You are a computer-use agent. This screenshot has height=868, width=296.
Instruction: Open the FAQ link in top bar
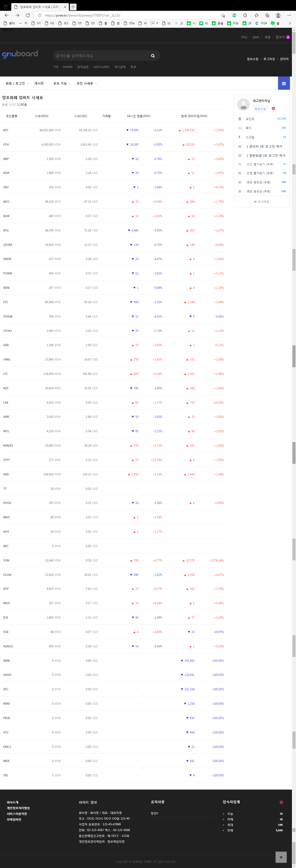tap(244, 37)
